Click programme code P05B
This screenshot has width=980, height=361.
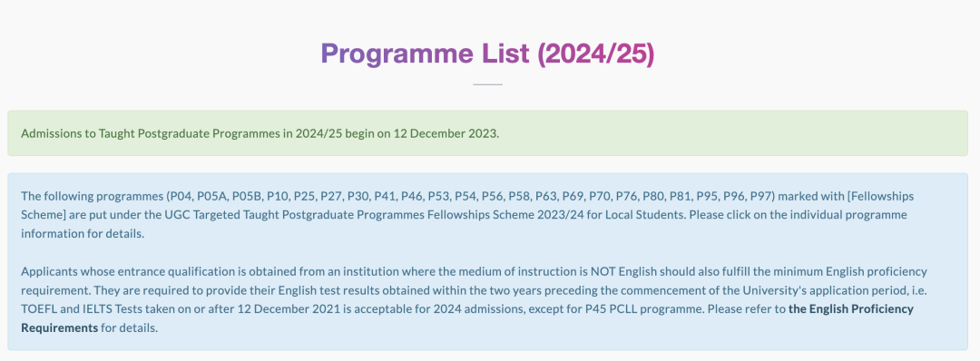[x=246, y=197]
